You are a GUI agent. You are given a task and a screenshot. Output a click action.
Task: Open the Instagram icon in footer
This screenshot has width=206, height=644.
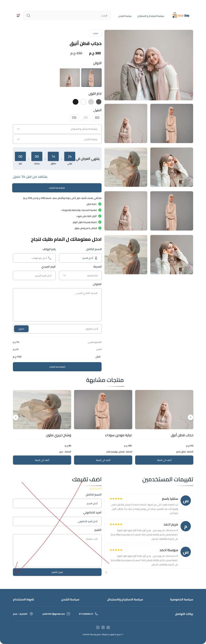coord(103,627)
